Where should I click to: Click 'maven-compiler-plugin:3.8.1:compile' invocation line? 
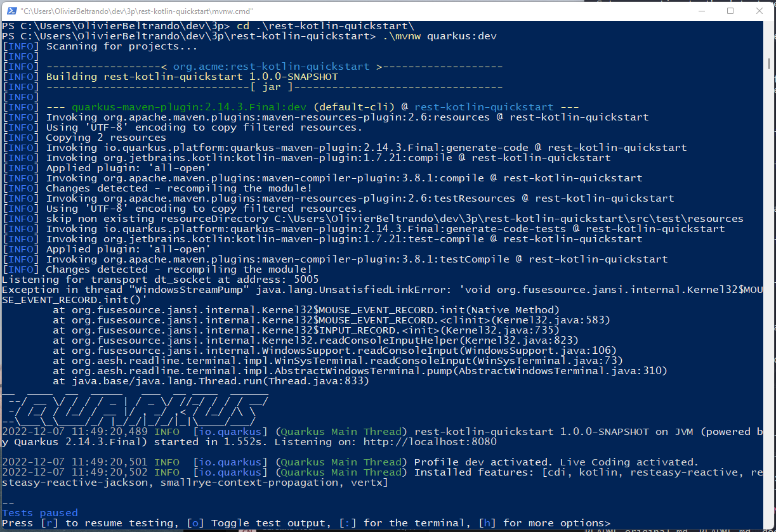pos(344,178)
